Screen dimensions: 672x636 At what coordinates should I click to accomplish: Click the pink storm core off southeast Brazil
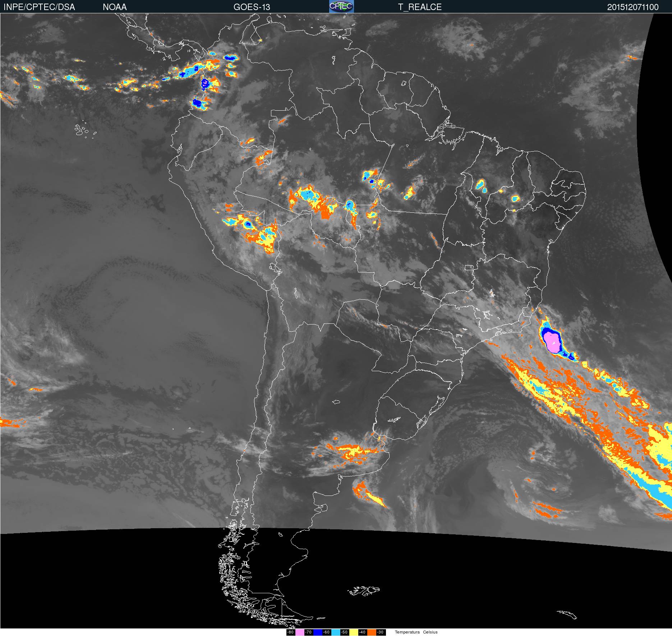pyautogui.click(x=552, y=342)
